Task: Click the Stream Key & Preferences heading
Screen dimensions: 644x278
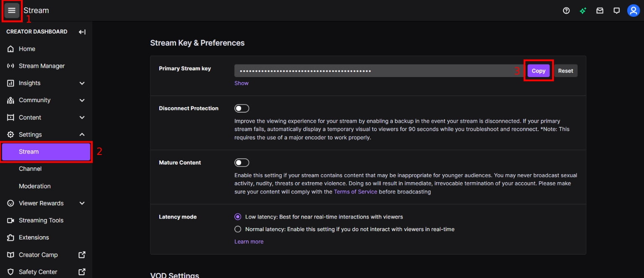Action: [x=197, y=43]
